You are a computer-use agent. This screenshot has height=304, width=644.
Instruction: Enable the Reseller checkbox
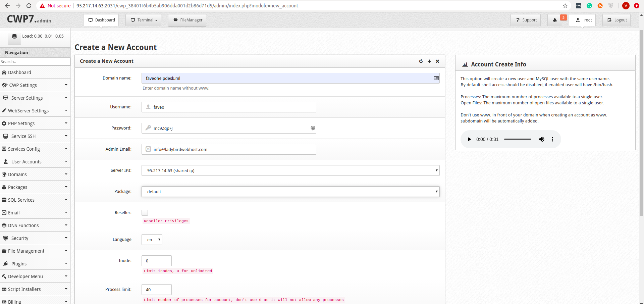tap(145, 213)
